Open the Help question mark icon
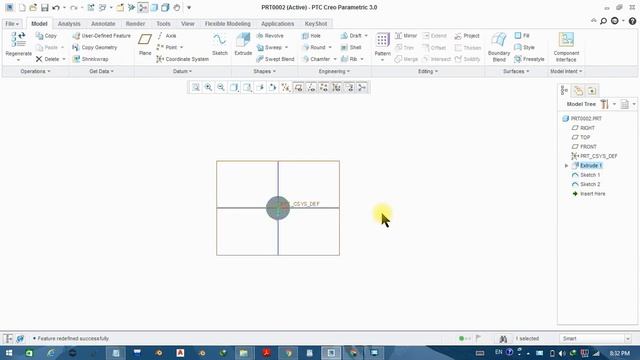 [632, 21]
